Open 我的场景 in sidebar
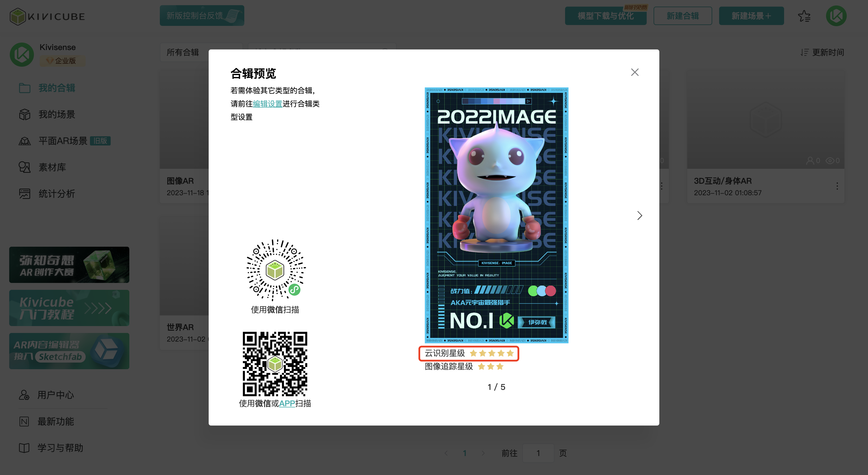Viewport: 868px width, 475px height. (x=56, y=114)
